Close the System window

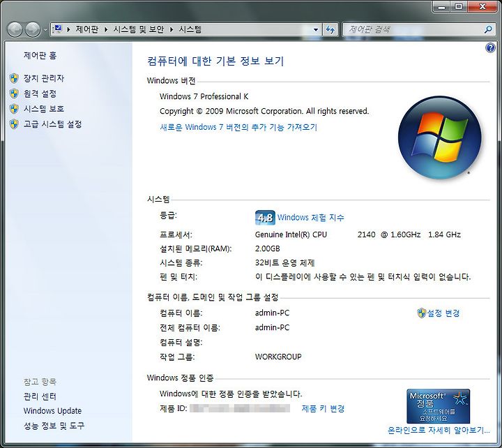coord(482,6)
